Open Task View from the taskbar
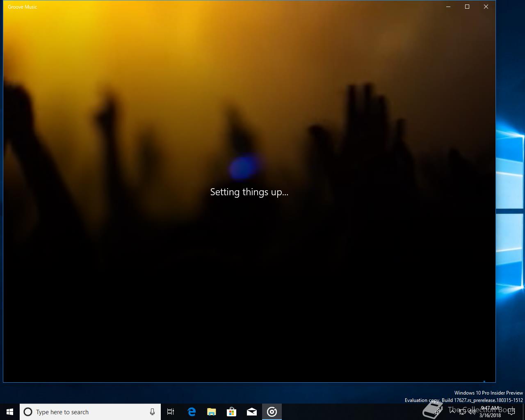This screenshot has width=525, height=420. tap(171, 412)
